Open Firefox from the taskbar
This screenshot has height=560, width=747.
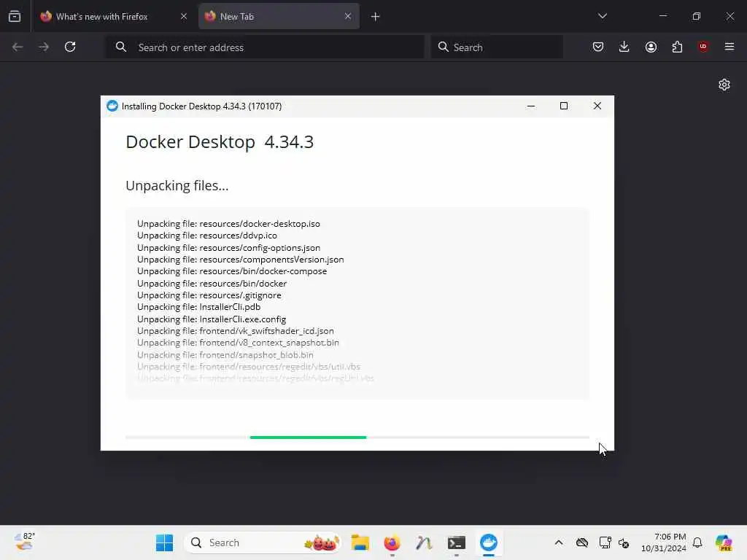coord(392,542)
